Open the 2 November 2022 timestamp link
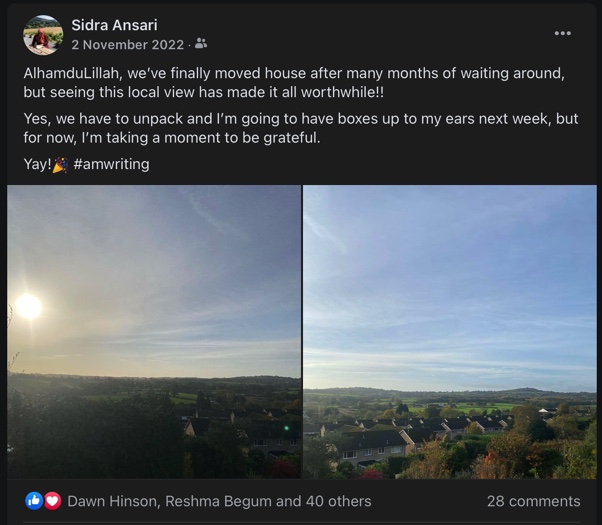This screenshot has height=525, width=602. 127,45
